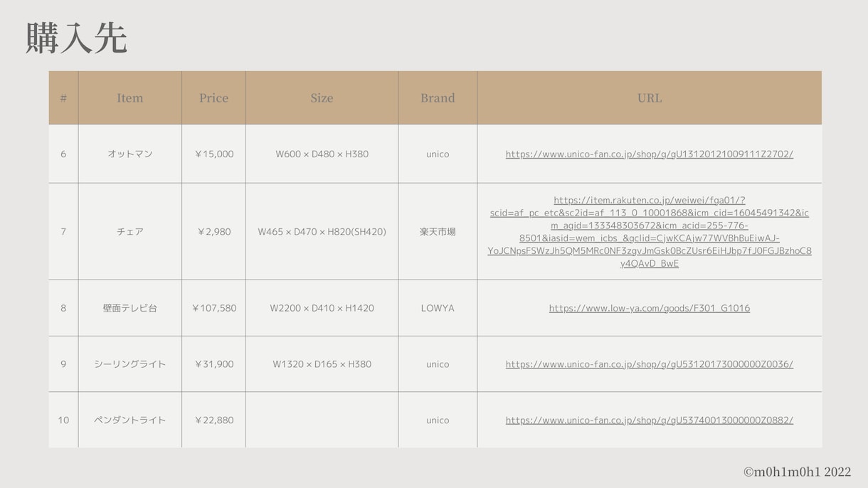
Task: Click row number 9 cell
Action: [63, 364]
